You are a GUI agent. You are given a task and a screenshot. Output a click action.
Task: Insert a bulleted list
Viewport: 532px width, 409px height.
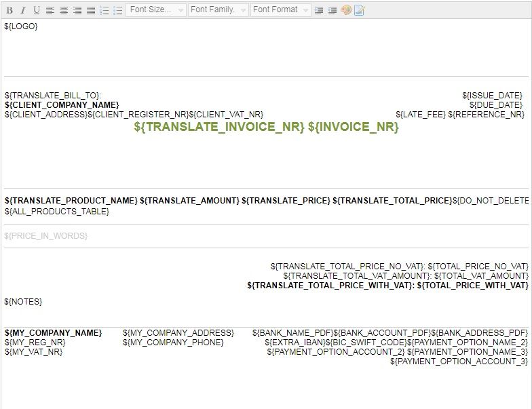pos(118,10)
